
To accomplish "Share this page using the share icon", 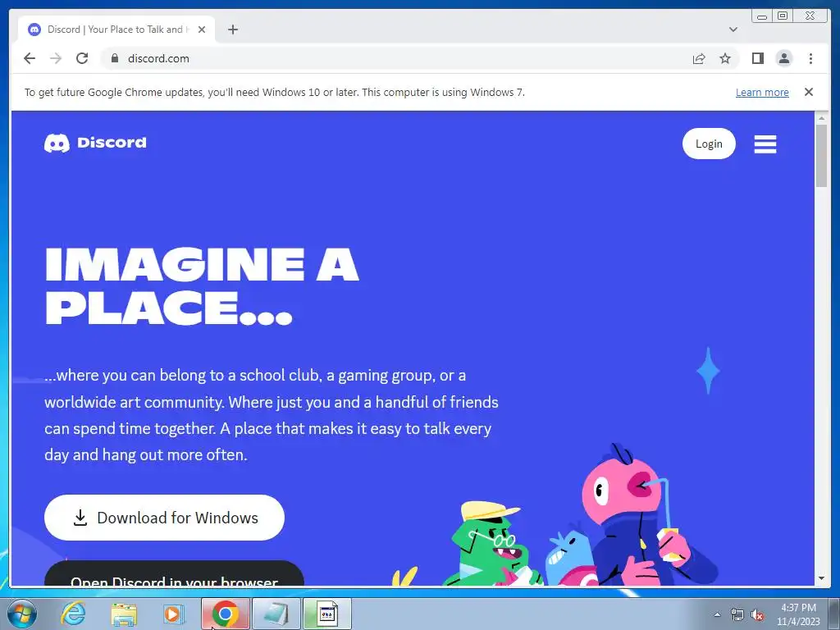I will click(x=699, y=58).
